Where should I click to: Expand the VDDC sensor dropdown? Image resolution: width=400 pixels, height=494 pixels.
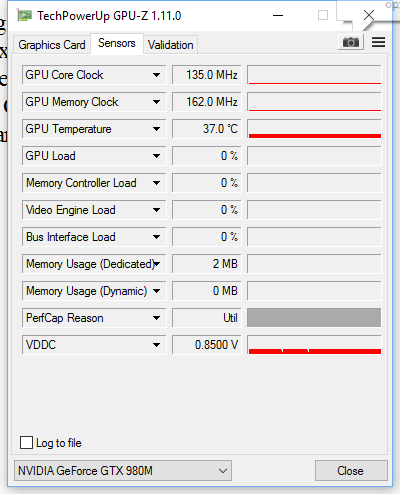156,345
